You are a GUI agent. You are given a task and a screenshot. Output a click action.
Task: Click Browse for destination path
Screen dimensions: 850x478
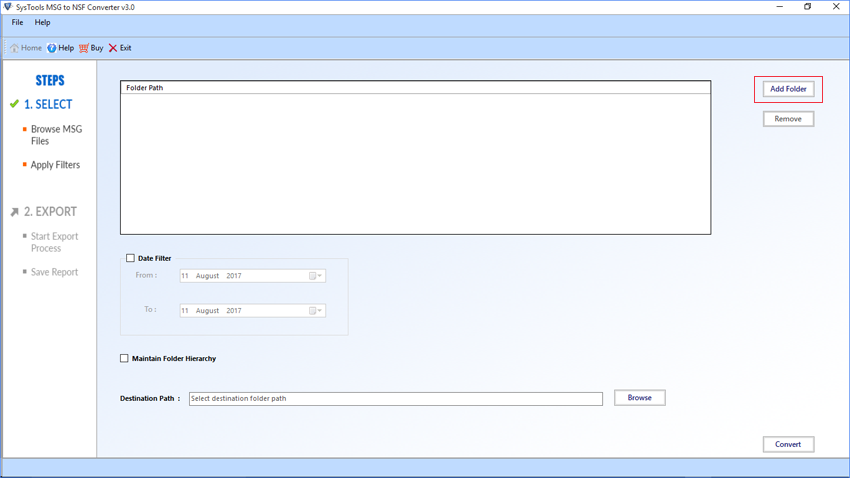coord(640,398)
